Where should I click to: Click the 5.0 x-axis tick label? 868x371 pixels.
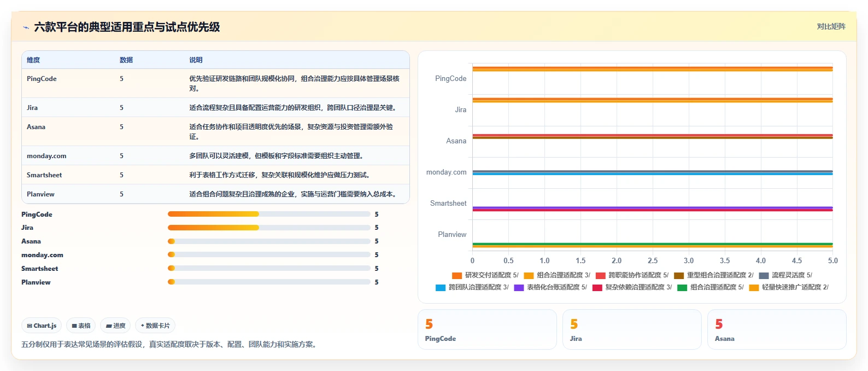[x=832, y=261]
